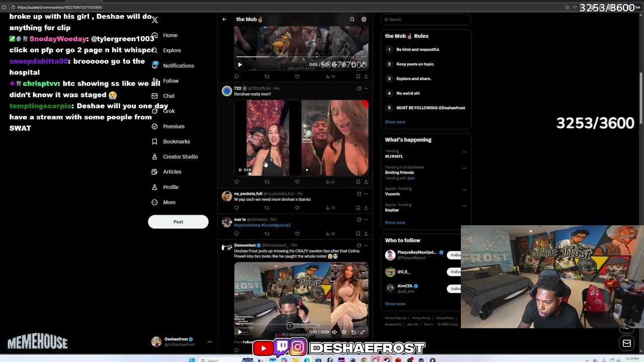Open playback settings gear on Doncoolest video

[x=344, y=332]
